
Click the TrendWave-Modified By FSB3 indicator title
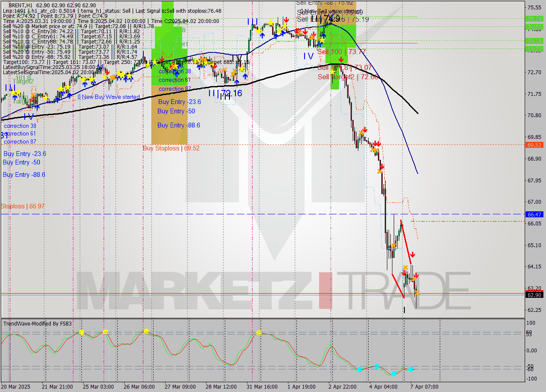38,324
